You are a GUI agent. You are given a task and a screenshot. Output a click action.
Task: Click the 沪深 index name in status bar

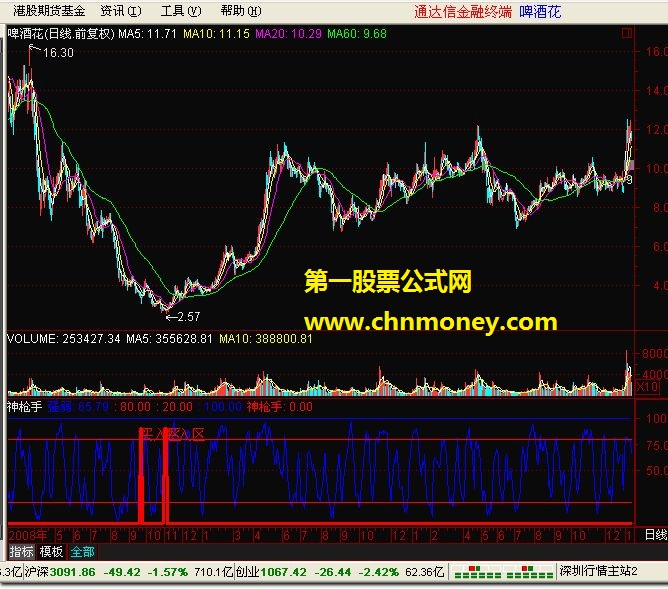click(x=37, y=572)
